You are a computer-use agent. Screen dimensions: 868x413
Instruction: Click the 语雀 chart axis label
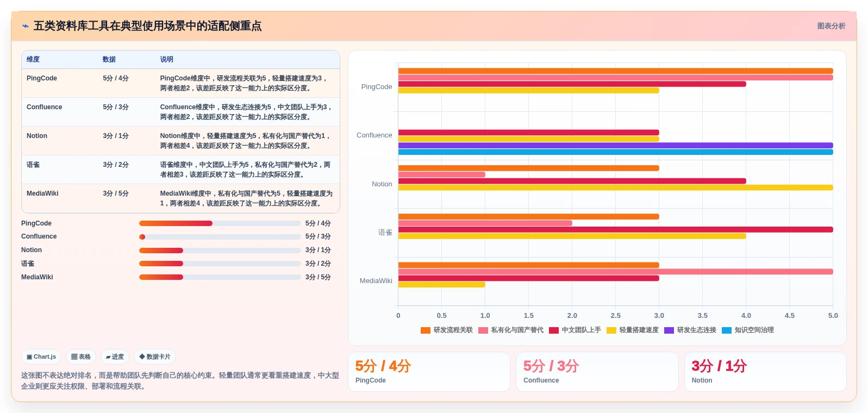[x=385, y=233]
